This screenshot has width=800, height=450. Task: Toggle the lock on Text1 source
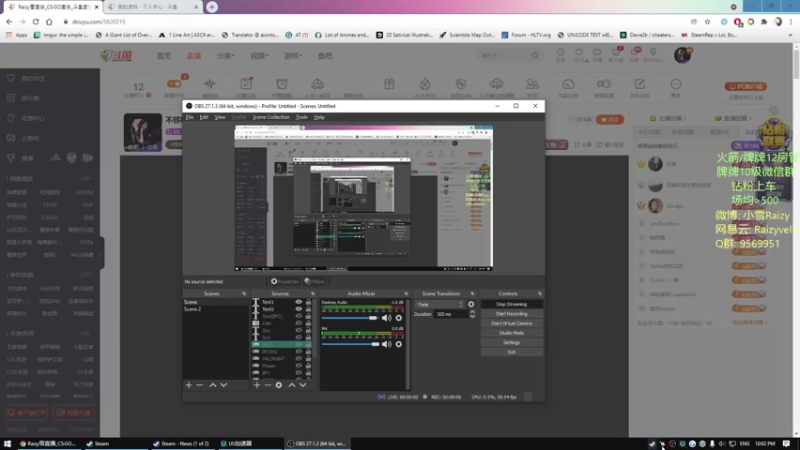point(308,302)
